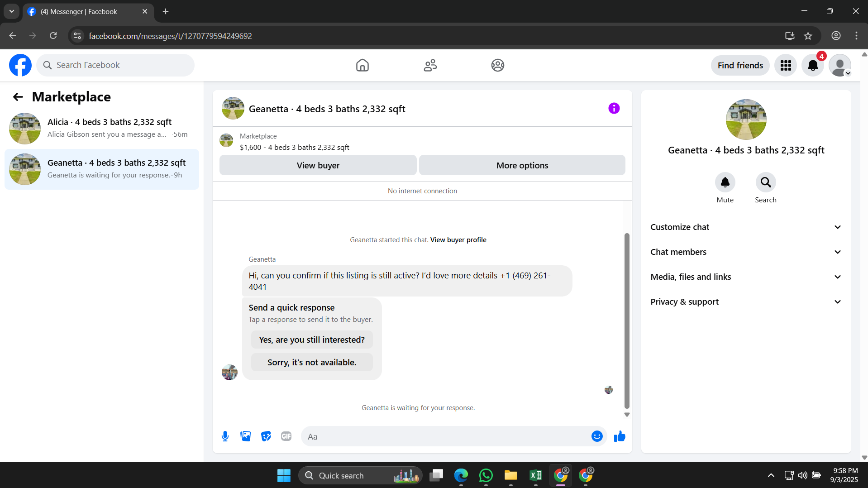Pick a GIF using the GIF icon

(286, 436)
